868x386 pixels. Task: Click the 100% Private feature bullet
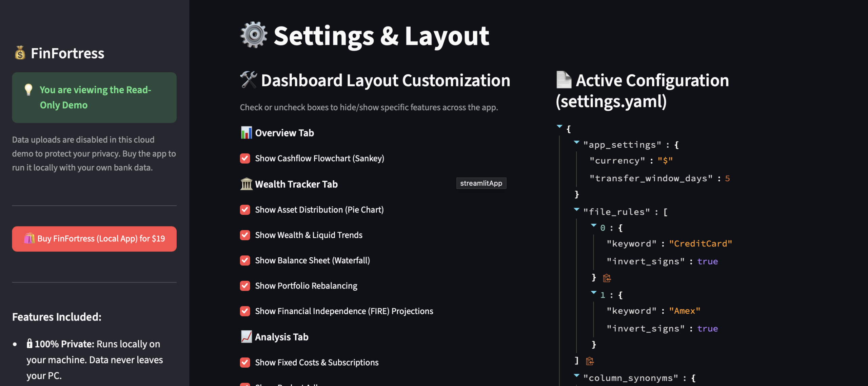[95, 360]
